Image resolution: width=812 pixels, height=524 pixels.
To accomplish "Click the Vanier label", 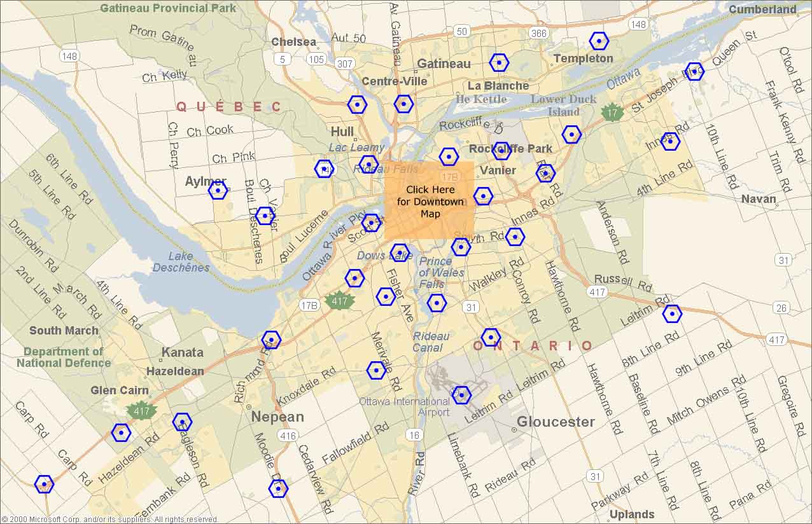I will coord(498,170).
